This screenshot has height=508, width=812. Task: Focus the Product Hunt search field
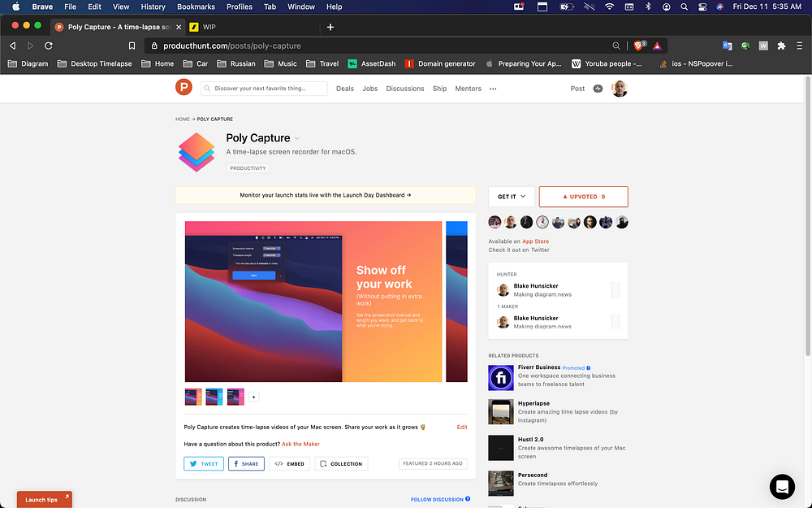(x=264, y=89)
